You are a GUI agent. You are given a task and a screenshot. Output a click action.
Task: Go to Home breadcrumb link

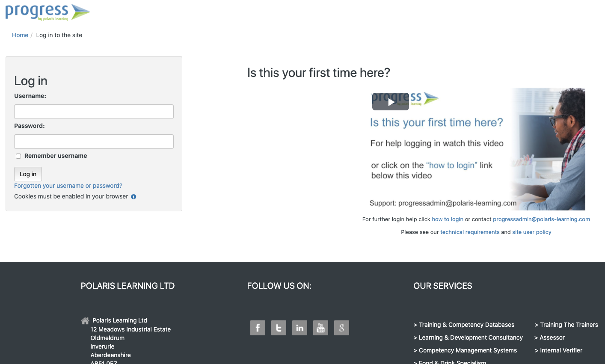20,35
